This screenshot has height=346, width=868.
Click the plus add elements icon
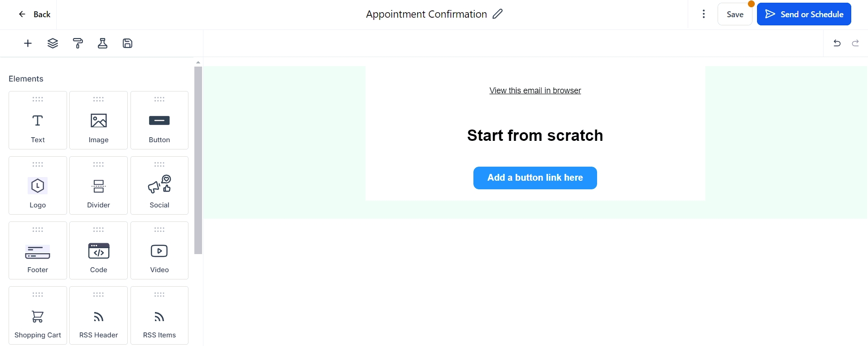pyautogui.click(x=28, y=43)
